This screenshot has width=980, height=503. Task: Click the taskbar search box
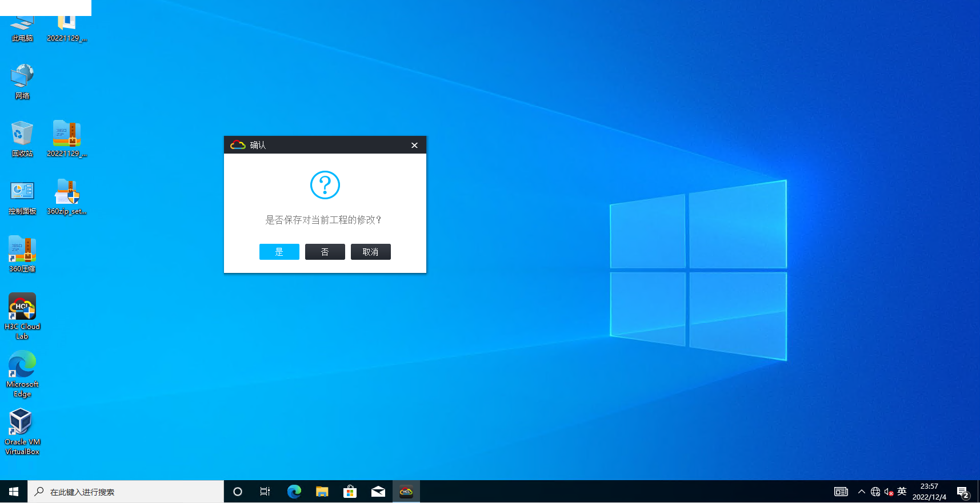pyautogui.click(x=126, y=492)
